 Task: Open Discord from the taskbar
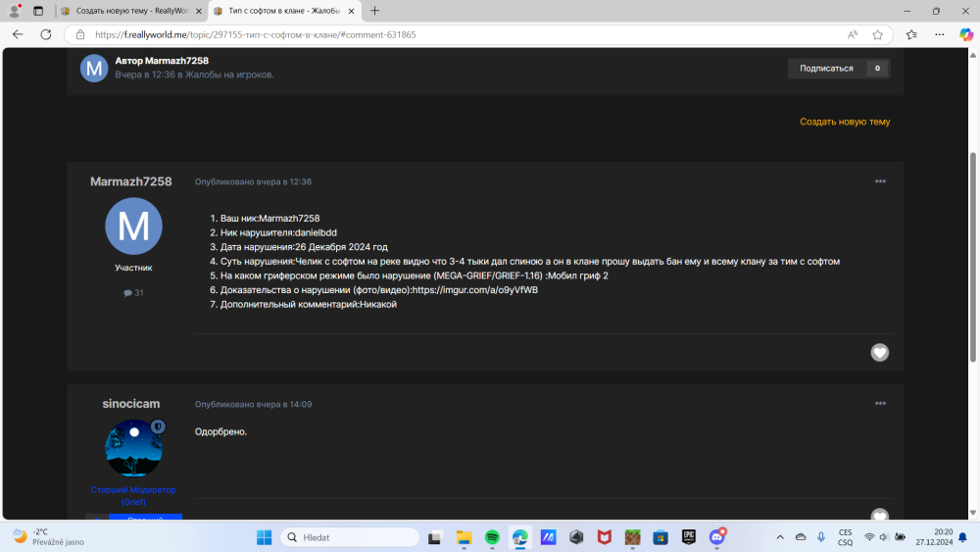pyautogui.click(x=717, y=537)
